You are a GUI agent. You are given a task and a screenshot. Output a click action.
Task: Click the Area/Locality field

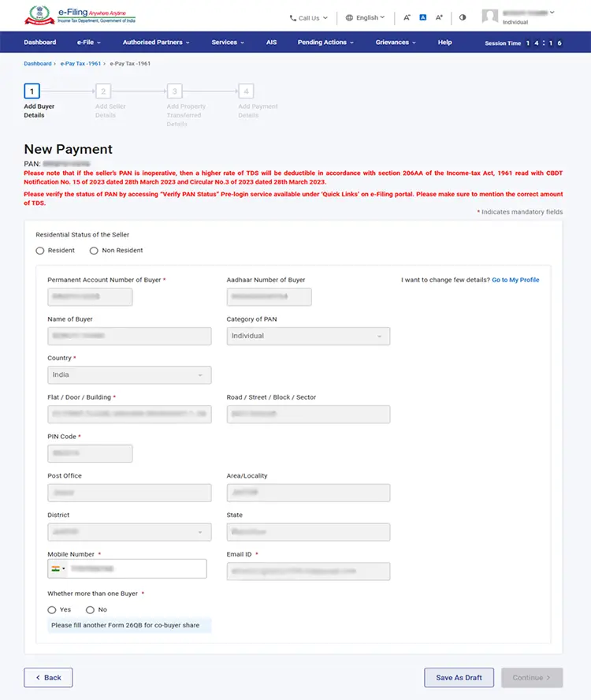coord(308,493)
